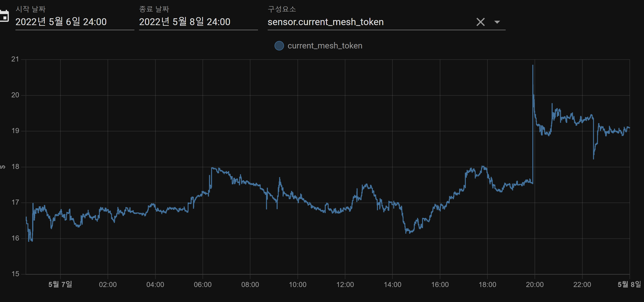This screenshot has width=644, height=302.
Task: Click the chart peak spike near 20:00
Action: point(533,66)
